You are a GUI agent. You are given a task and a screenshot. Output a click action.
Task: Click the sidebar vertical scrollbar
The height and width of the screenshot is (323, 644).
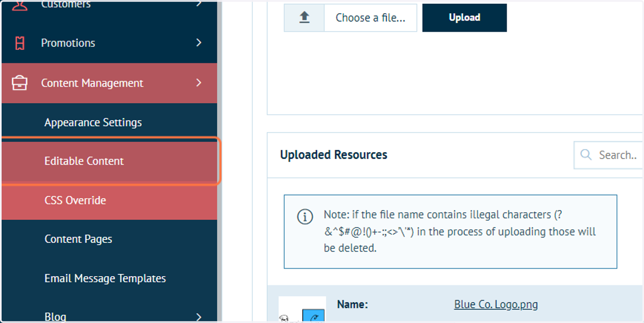click(219, 161)
